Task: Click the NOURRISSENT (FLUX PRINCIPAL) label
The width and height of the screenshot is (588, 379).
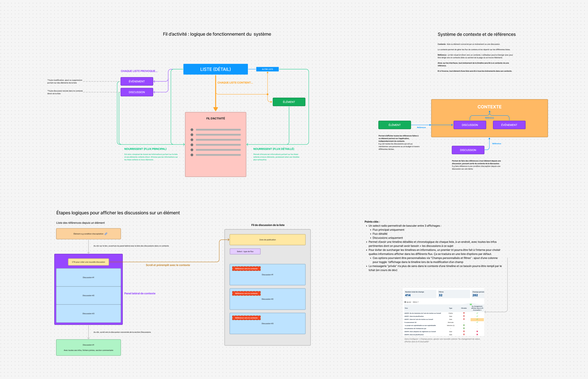Action: pos(145,149)
